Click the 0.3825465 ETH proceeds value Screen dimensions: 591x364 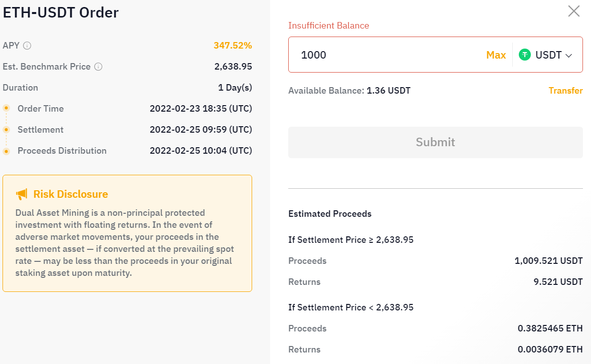click(x=550, y=328)
